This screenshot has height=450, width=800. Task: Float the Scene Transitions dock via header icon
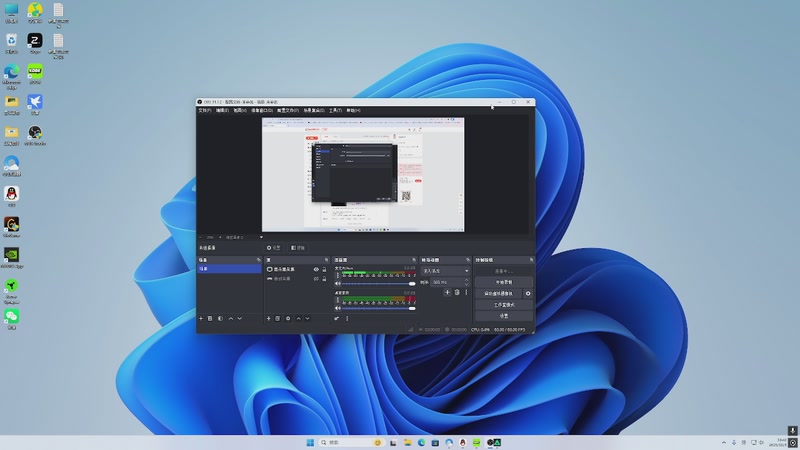click(x=468, y=260)
